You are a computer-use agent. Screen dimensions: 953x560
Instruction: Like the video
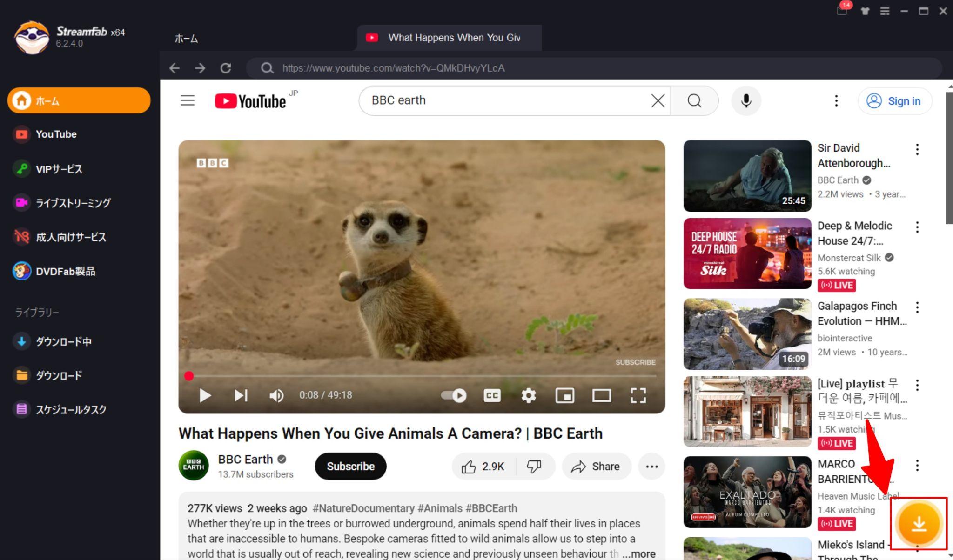(483, 466)
